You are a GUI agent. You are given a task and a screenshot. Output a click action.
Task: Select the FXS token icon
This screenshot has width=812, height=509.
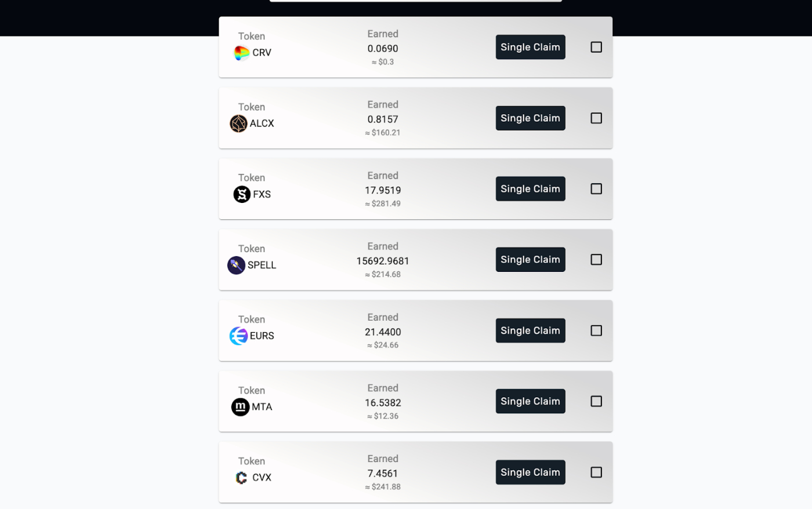tap(242, 194)
